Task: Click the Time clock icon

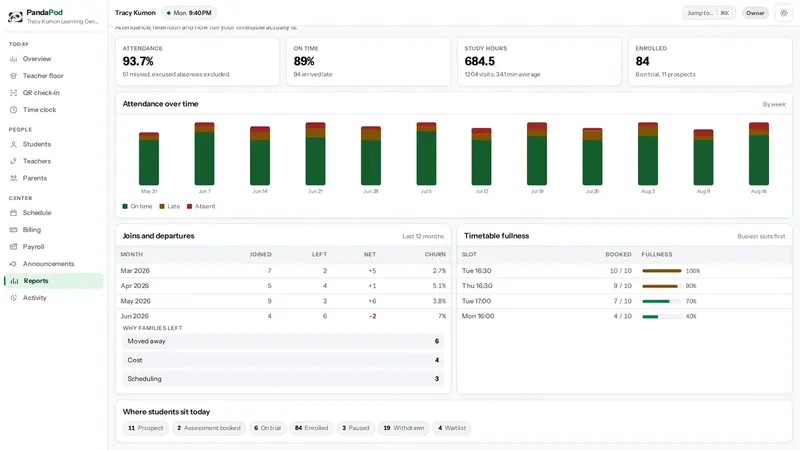Action: pyautogui.click(x=13, y=110)
